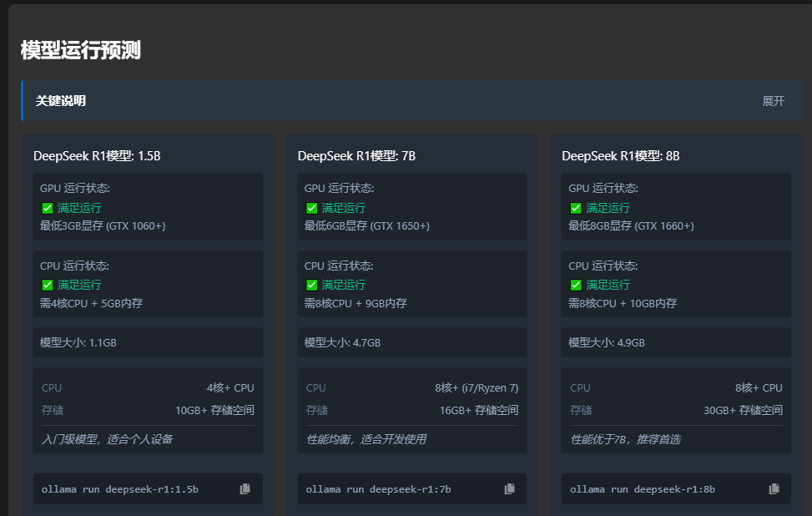Click the GPU green checkmark in 1.5B card
812x516 pixels.
(x=47, y=208)
